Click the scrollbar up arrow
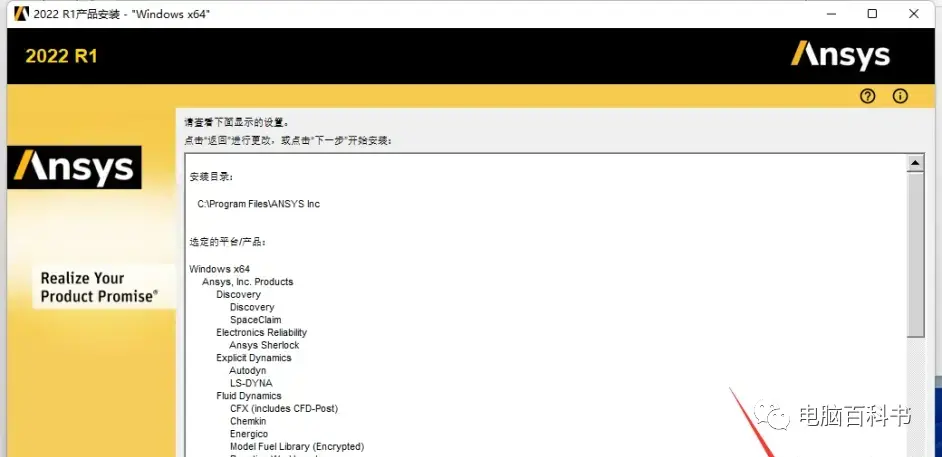Screen dimensions: 942x457 [x=916, y=163]
